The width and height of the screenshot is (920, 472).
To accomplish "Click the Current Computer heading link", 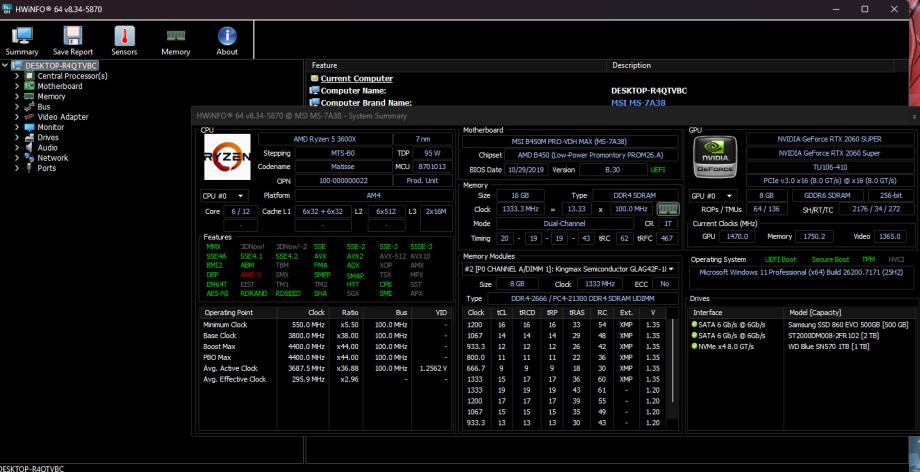I will 356,78.
